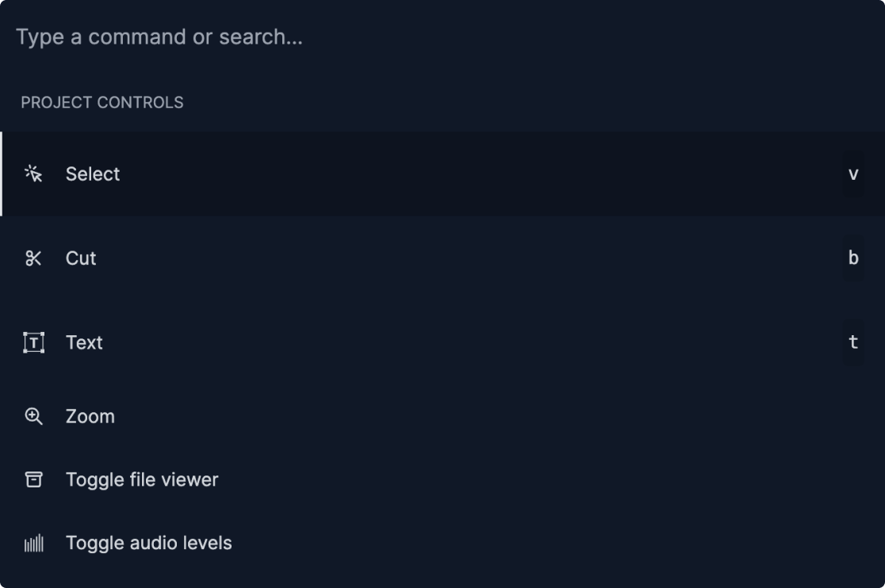Viewport: 885px width, 588px height.
Task: Click the white accent bar beside Select
Action: pos(2,174)
